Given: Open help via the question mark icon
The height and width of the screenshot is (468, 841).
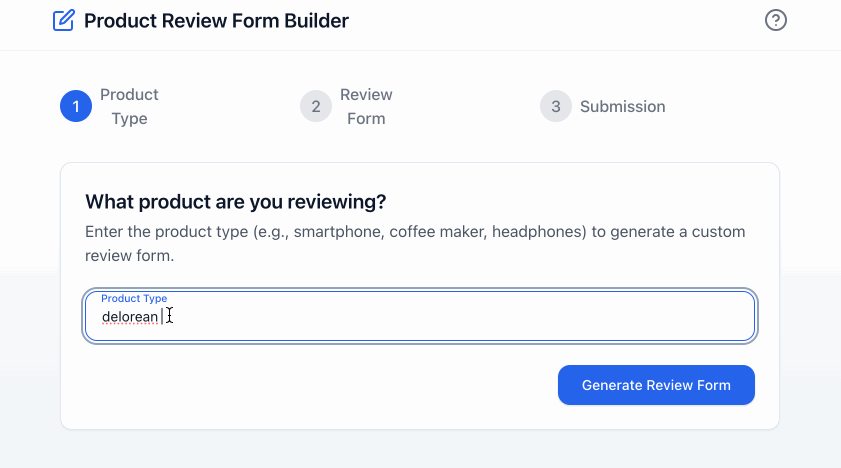Looking at the screenshot, I should click(x=775, y=20).
